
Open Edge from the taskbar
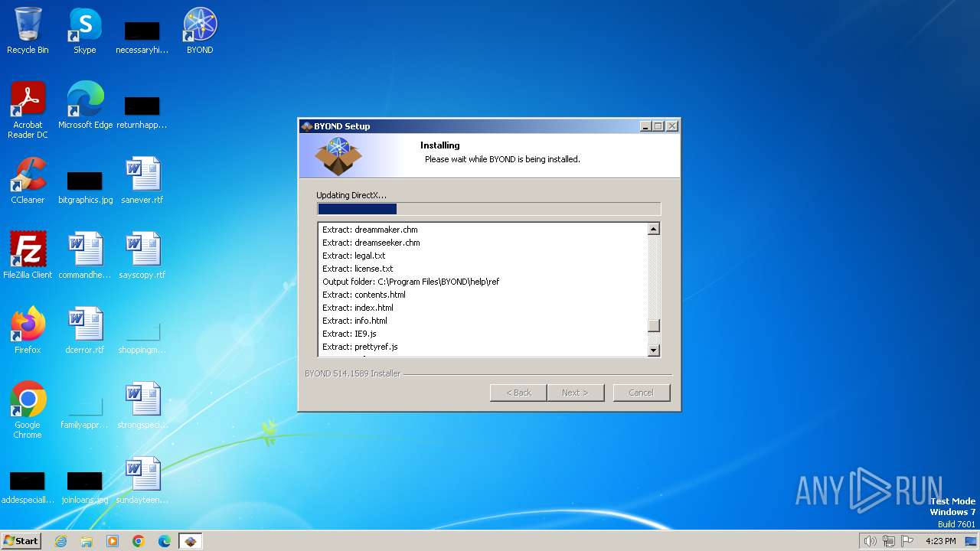pyautogui.click(x=165, y=541)
